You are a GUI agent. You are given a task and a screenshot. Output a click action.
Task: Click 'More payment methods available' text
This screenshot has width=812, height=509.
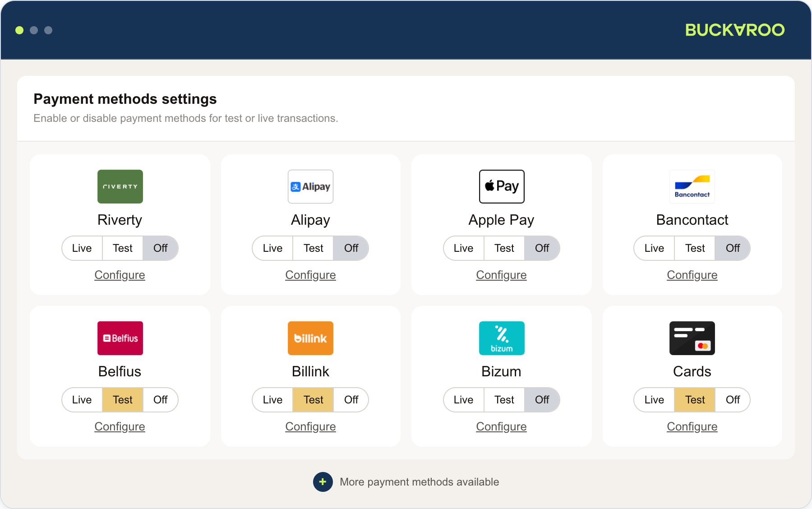pos(419,482)
